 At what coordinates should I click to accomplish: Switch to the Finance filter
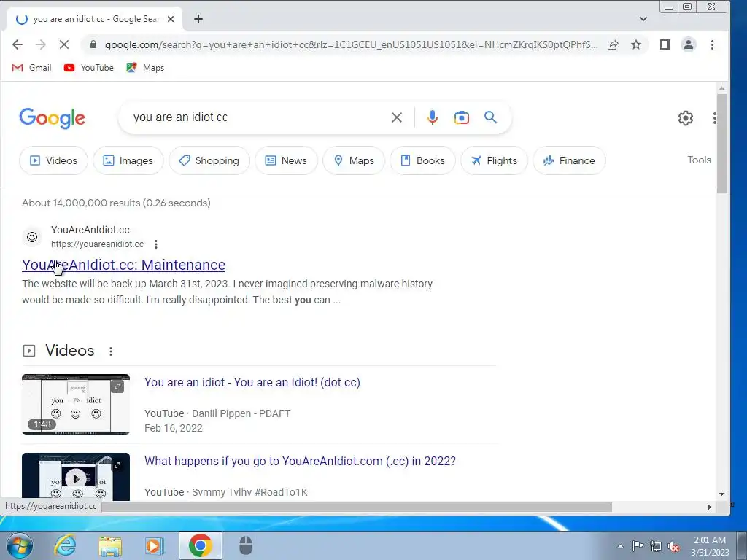pos(569,160)
